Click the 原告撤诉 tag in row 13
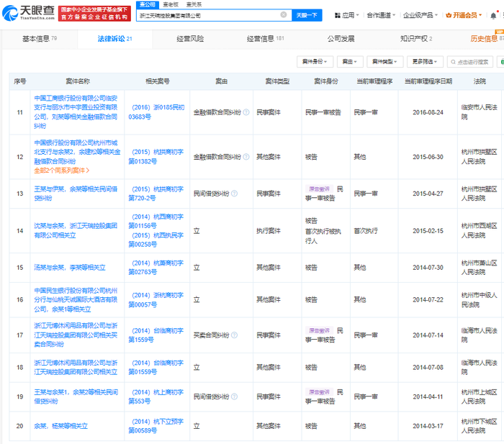The width and height of the screenshot is (504, 444). click(x=319, y=189)
